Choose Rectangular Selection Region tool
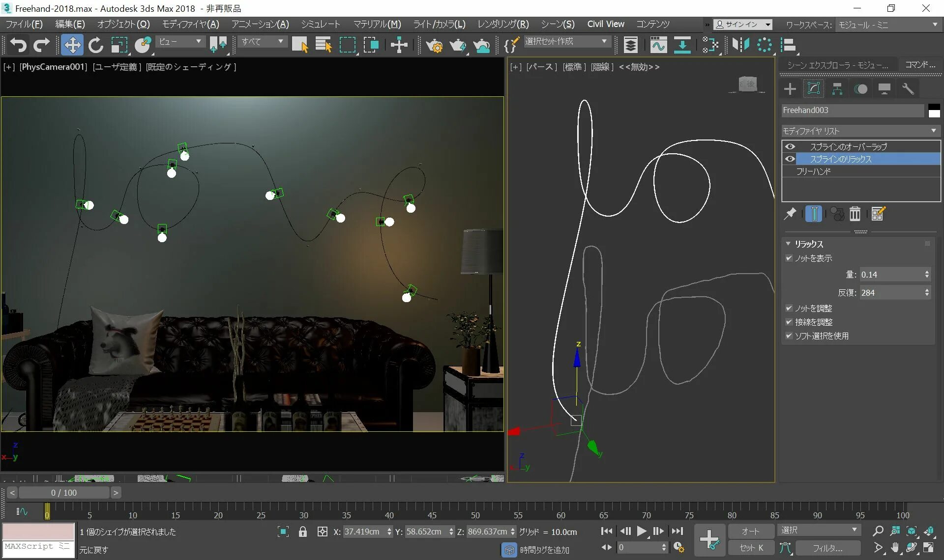Viewport: 944px width, 560px height. coord(347,45)
